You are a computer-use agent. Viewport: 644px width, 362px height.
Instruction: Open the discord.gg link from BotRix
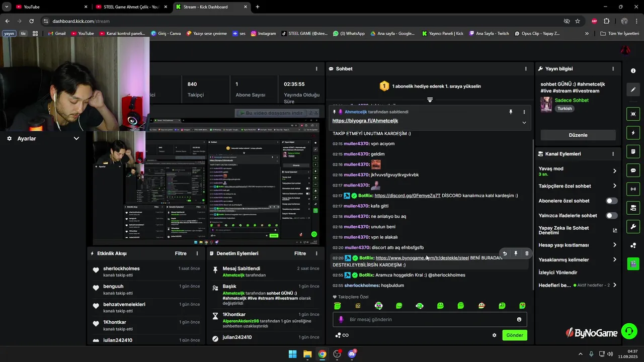[408, 196]
